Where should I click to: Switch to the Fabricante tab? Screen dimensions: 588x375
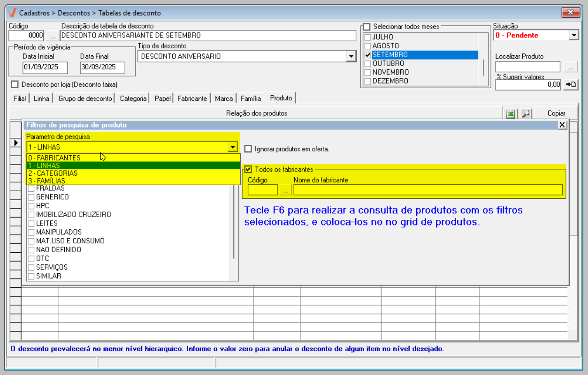[192, 98]
